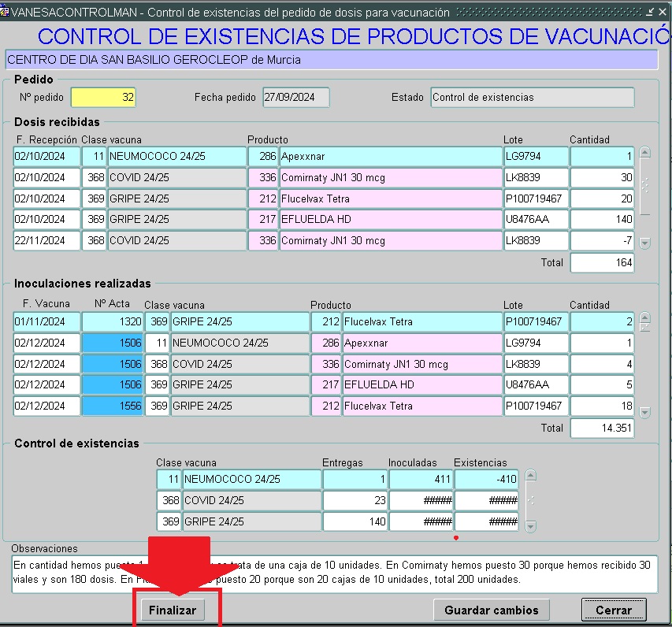Viewport: 672px width, 627px height.
Task: Click the Guardar cambios button
Action: click(x=491, y=610)
